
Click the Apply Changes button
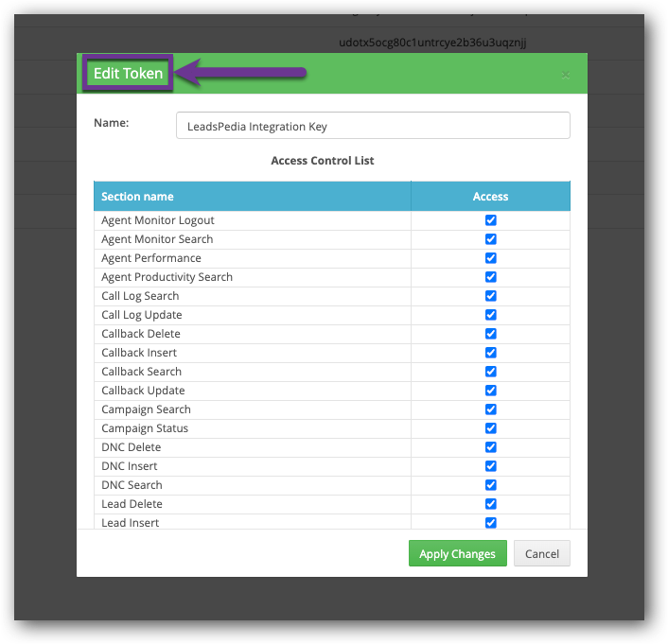pos(457,554)
